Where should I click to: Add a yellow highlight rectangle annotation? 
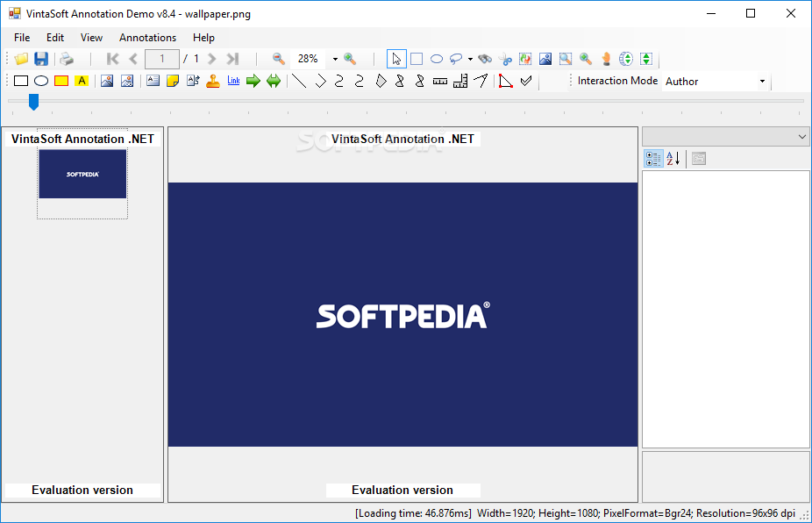coord(61,81)
